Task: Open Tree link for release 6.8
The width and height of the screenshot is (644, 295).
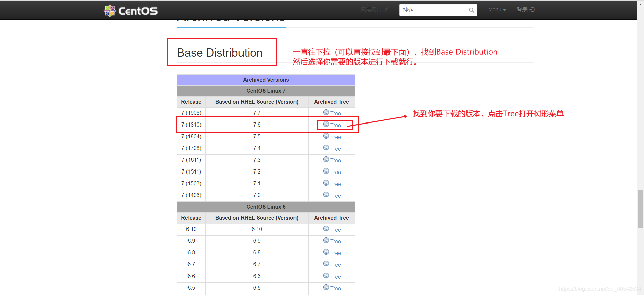Action: click(335, 253)
